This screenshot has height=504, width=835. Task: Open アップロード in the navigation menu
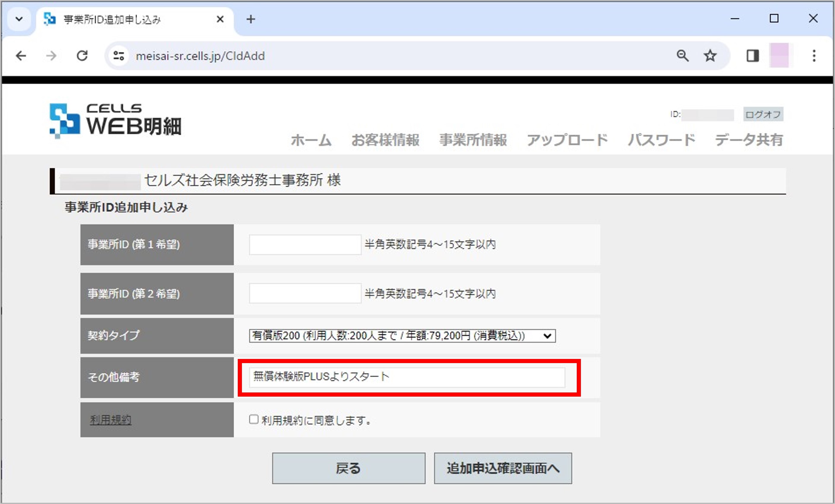coord(567,139)
